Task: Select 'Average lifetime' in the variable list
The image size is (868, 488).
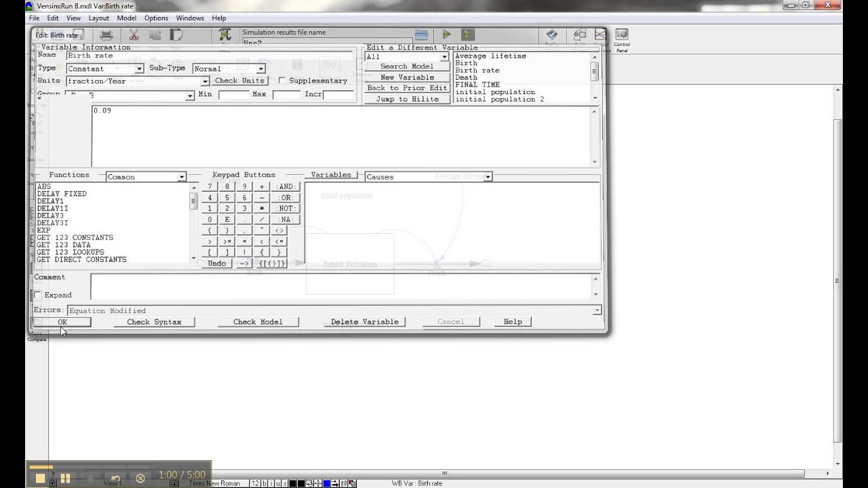Action: point(490,56)
